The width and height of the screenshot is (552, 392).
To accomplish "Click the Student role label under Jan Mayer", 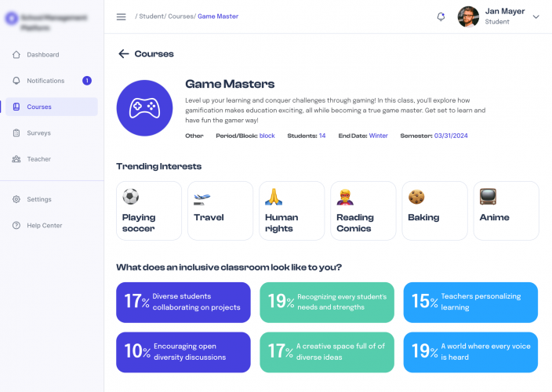I will [x=497, y=22].
